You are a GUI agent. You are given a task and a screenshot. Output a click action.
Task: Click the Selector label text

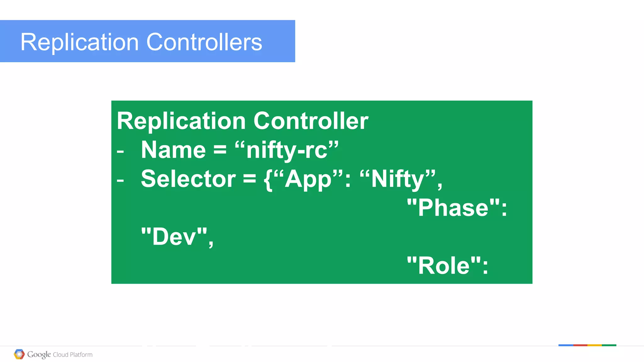[x=188, y=179]
